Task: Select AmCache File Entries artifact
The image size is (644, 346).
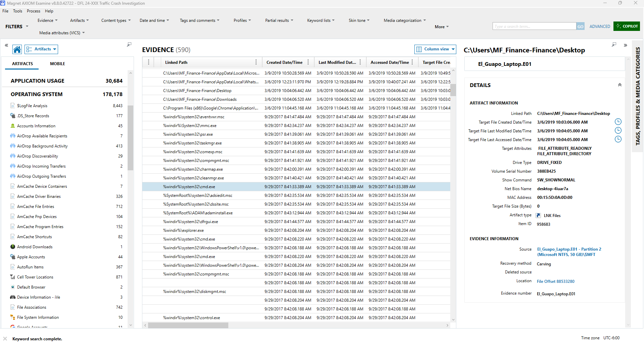Action: pyautogui.click(x=36, y=207)
